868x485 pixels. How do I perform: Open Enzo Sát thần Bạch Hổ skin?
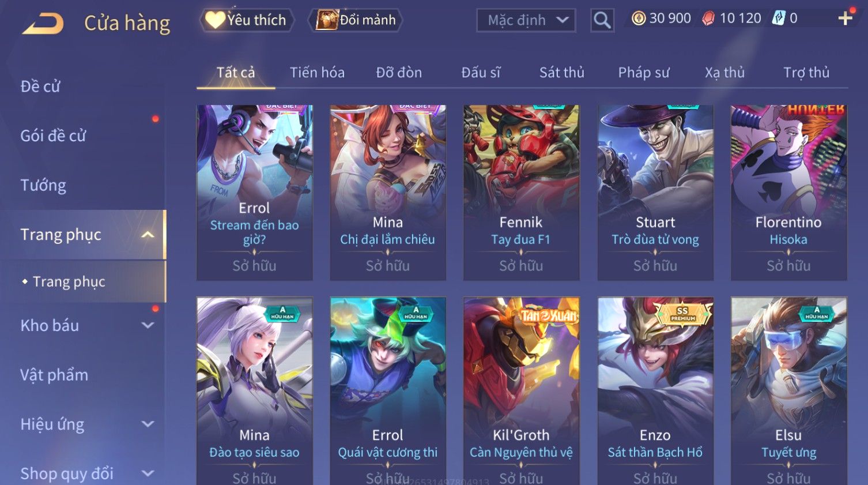pyautogui.click(x=655, y=391)
